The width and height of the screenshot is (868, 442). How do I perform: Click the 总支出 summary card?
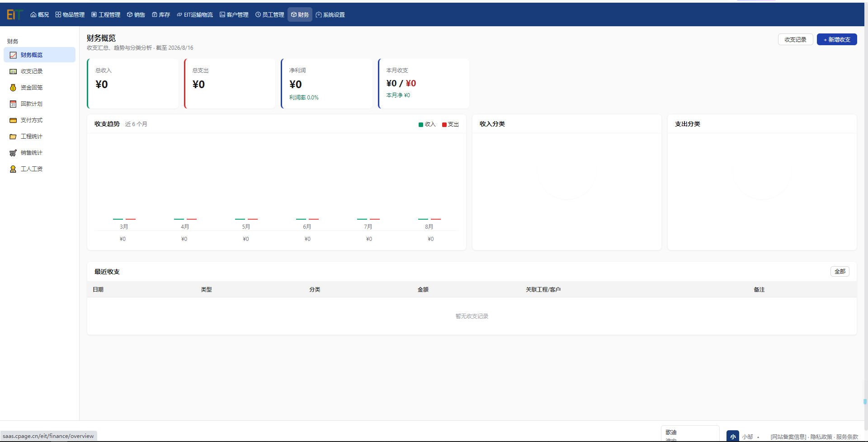coord(230,84)
